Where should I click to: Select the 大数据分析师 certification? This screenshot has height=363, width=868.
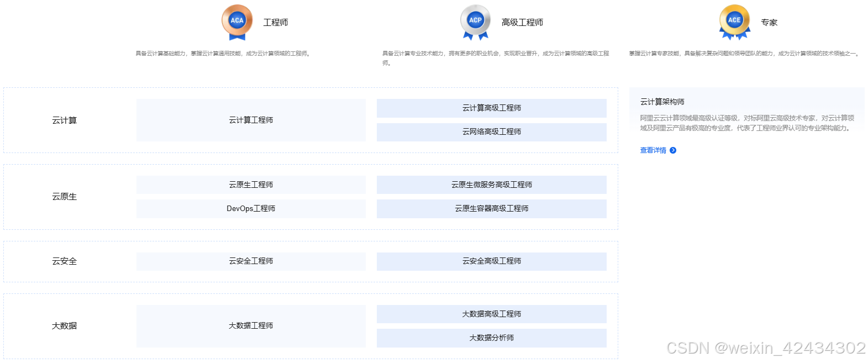[x=492, y=338]
